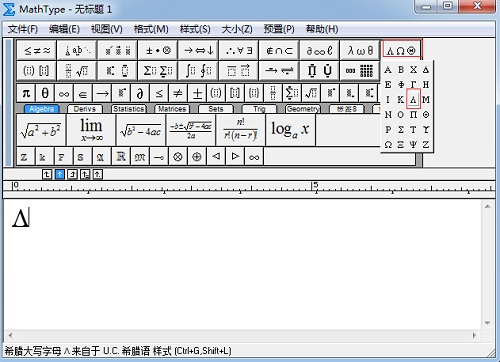Switch to the Trig tab
500x362 pixels.
[x=259, y=109]
